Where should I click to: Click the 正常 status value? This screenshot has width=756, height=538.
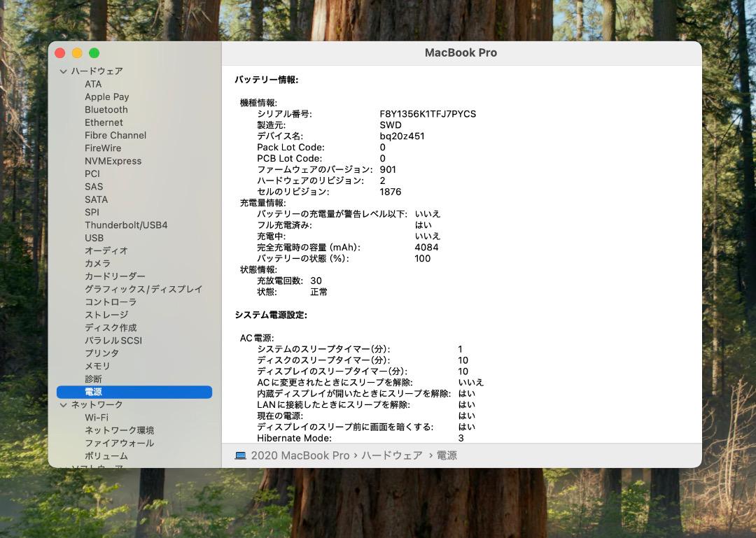[318, 292]
